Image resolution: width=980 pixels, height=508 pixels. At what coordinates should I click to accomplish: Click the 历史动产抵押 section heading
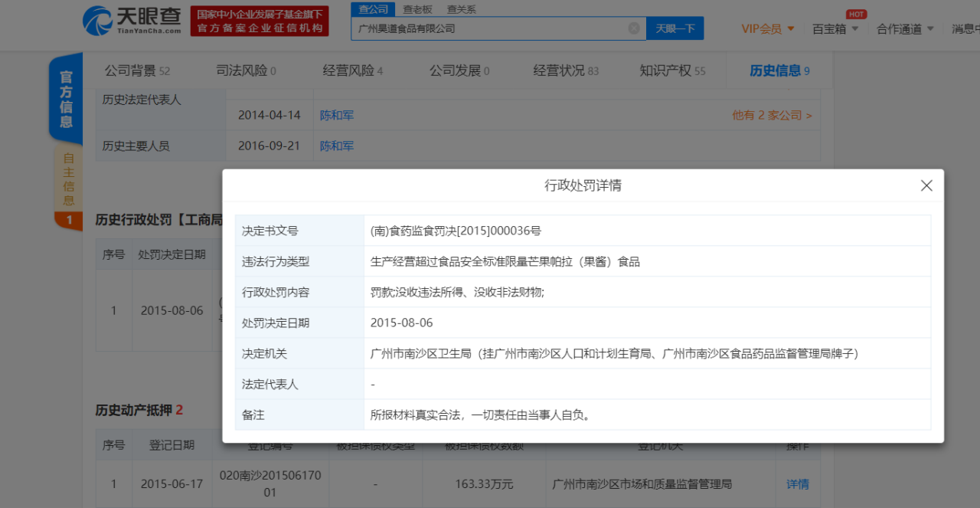click(139, 410)
